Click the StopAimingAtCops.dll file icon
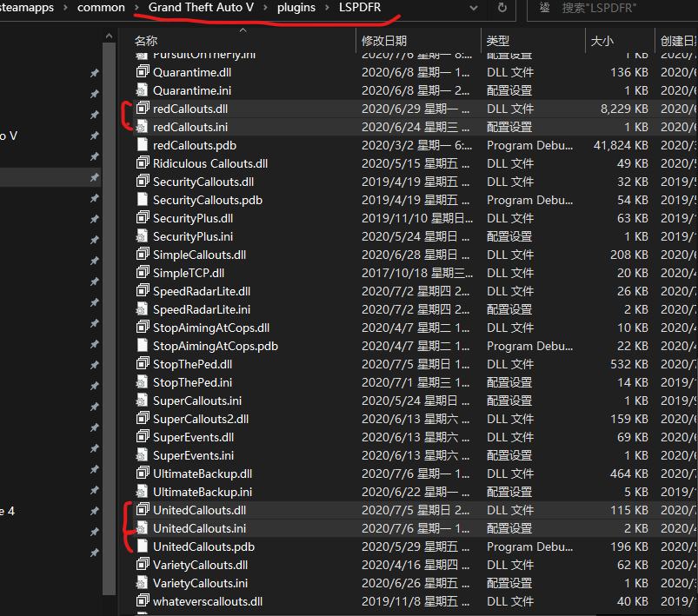Image resolution: width=698 pixels, height=616 pixels. click(143, 327)
